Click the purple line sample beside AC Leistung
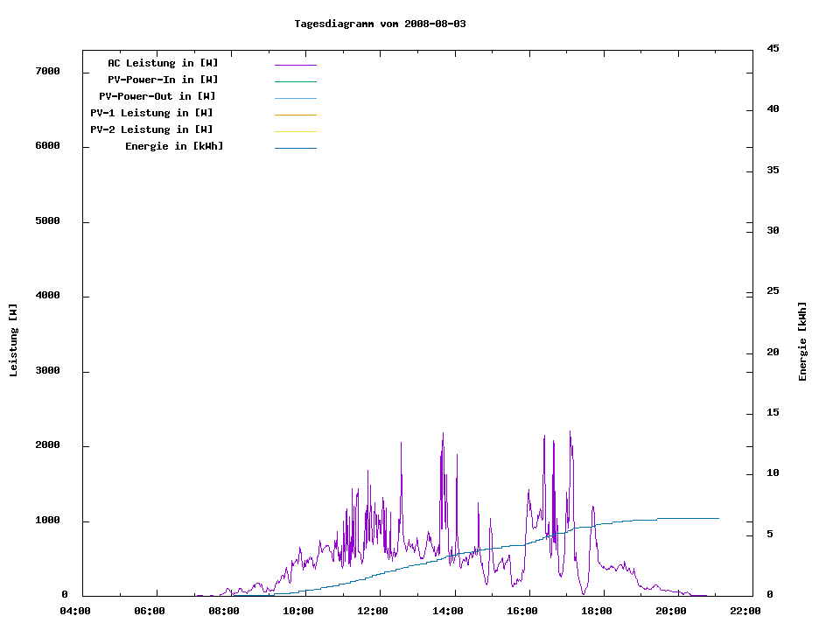The width and height of the screenshot is (840, 630). coord(295,65)
